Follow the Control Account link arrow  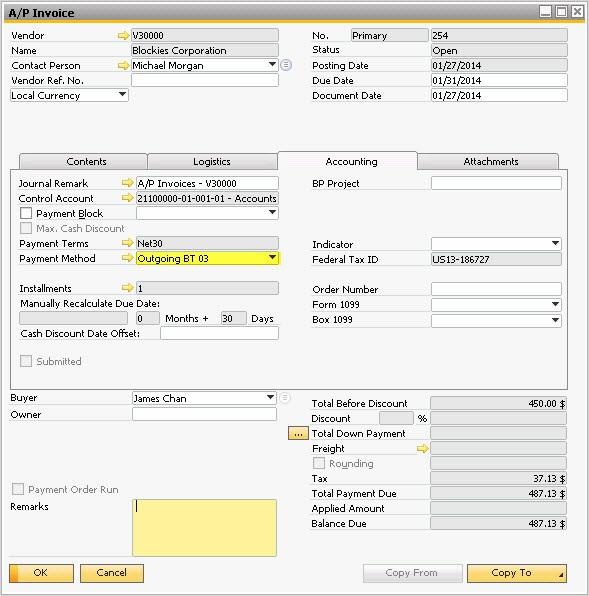127,198
